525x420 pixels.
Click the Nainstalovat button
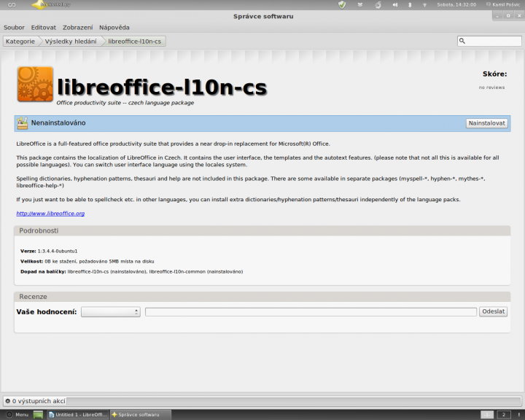(487, 123)
